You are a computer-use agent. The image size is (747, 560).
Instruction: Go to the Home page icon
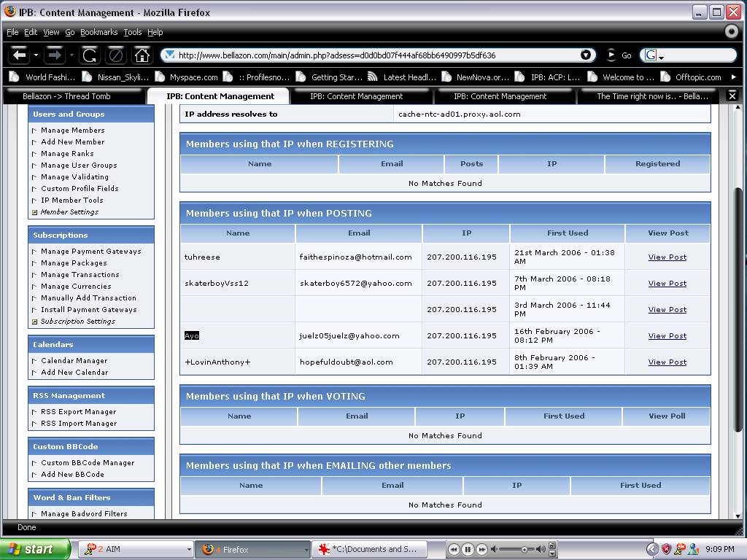click(142, 55)
